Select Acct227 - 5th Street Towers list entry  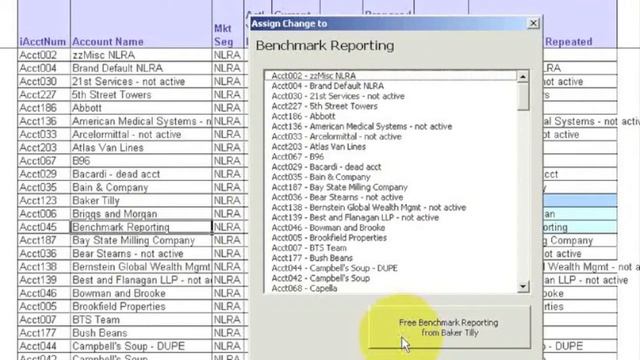(x=391, y=106)
